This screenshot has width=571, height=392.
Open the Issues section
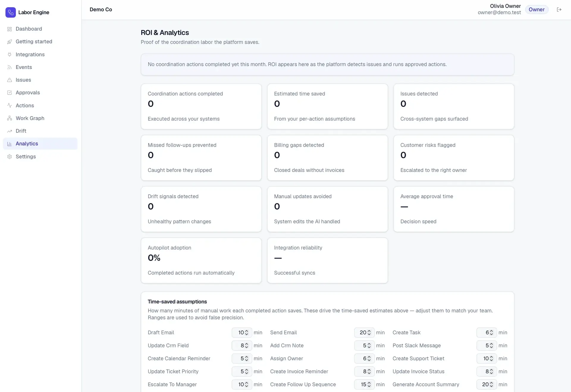pyautogui.click(x=40, y=80)
